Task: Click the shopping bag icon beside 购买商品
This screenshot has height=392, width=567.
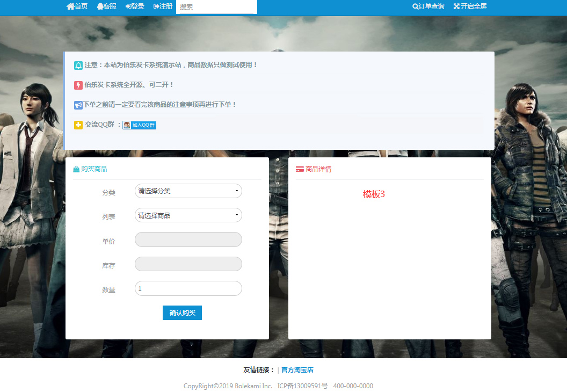Action: (x=76, y=169)
